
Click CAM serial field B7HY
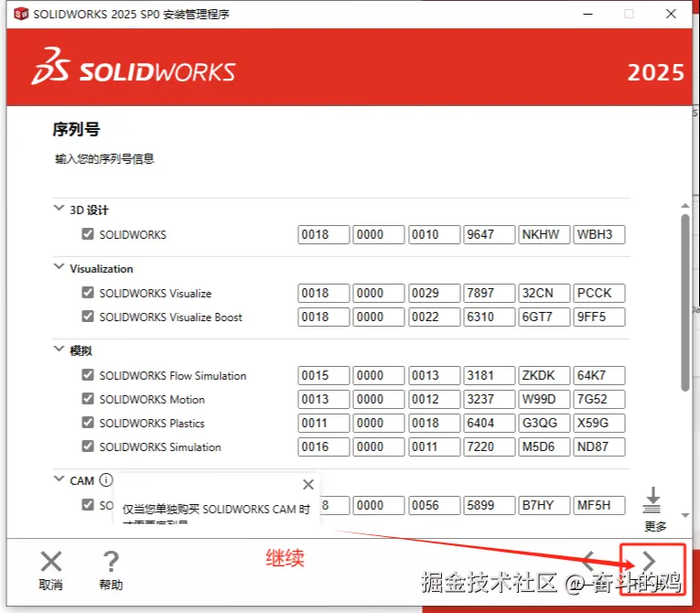click(x=544, y=505)
